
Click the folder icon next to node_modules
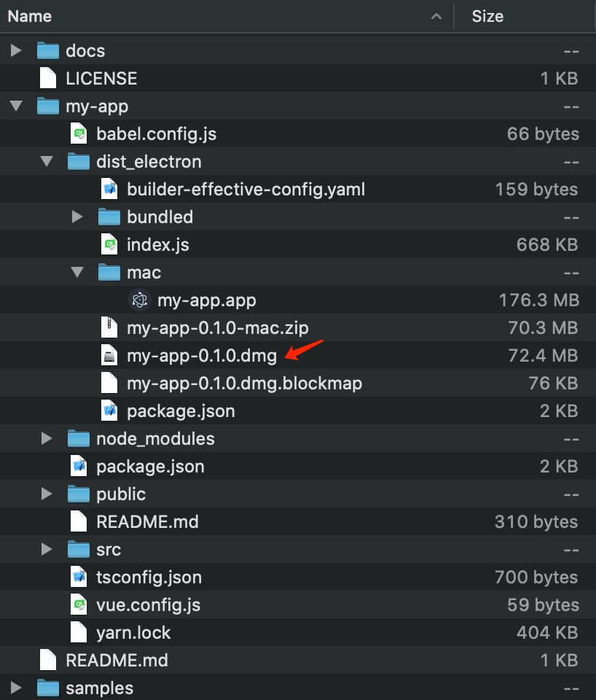tap(78, 438)
